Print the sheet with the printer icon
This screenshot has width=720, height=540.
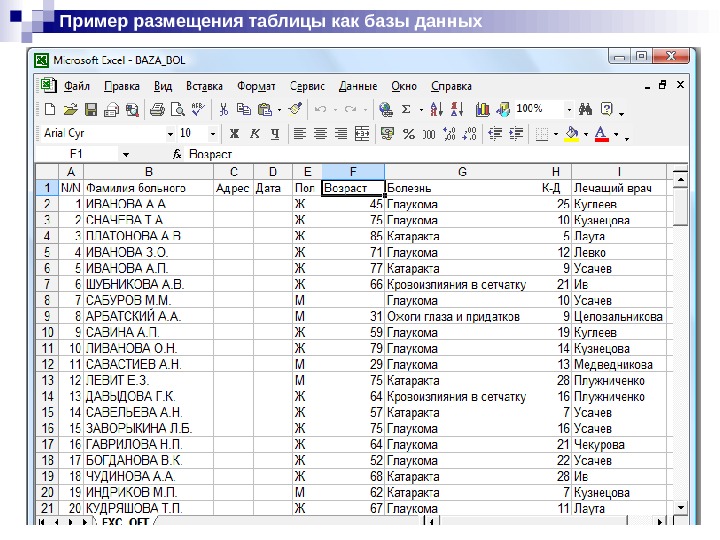157,109
